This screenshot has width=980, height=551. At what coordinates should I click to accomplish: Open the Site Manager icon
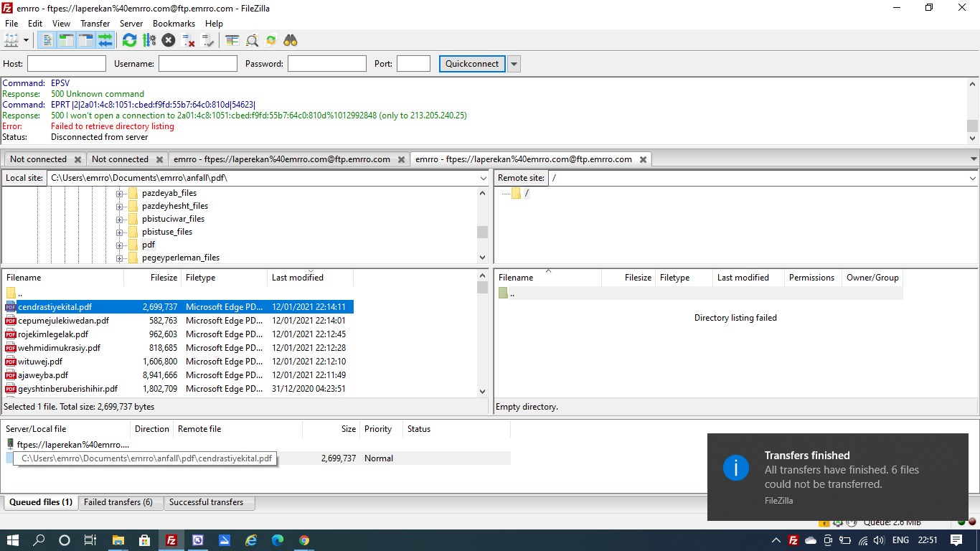pyautogui.click(x=11, y=40)
